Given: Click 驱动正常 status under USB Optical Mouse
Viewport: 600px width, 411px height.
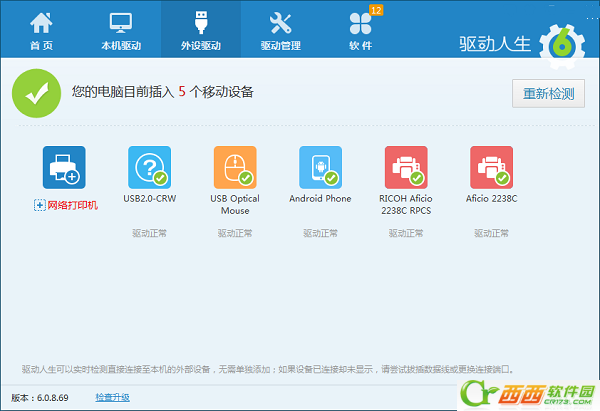Looking at the screenshot, I should coord(235,233).
